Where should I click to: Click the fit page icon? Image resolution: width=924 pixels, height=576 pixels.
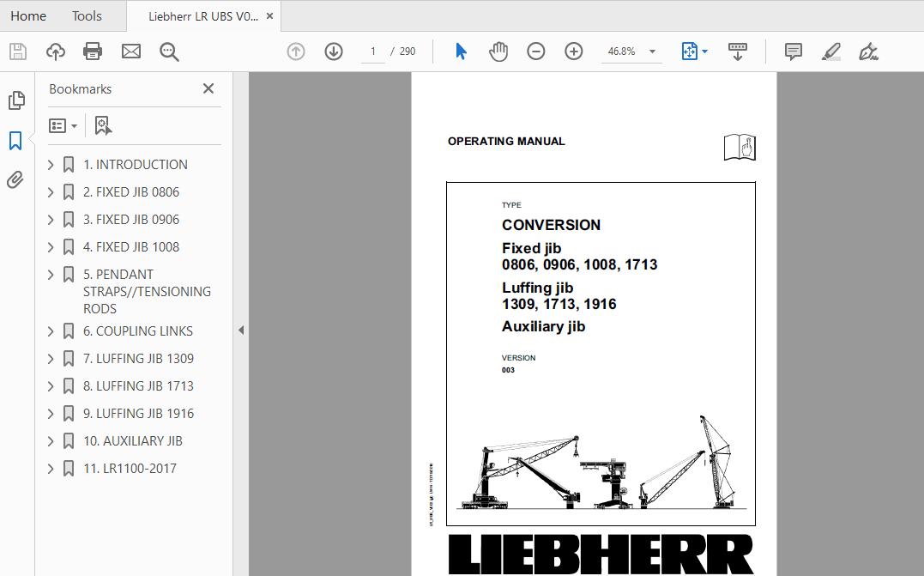coord(689,52)
